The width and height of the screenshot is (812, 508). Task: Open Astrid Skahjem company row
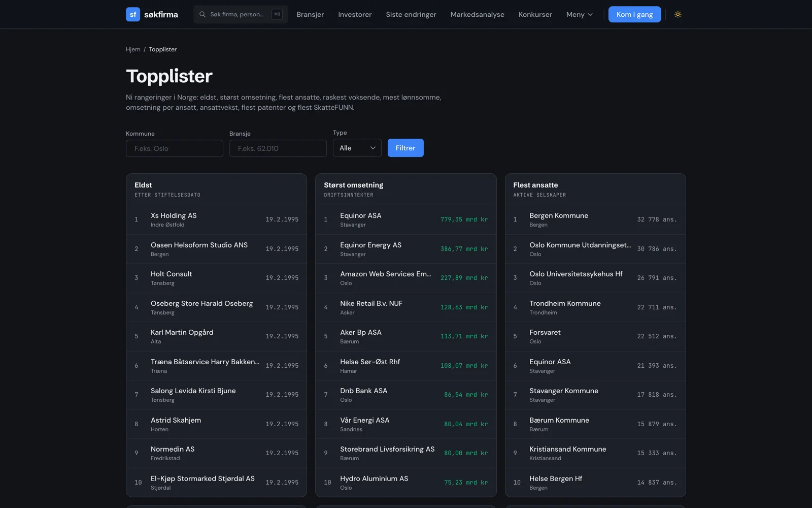coord(216,424)
